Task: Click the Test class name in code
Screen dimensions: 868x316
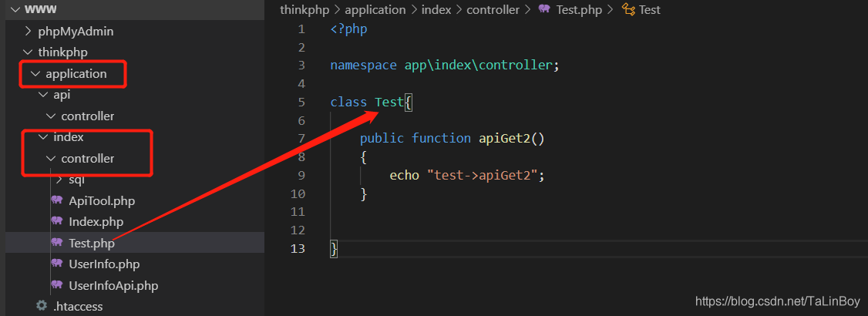Action: (x=389, y=102)
